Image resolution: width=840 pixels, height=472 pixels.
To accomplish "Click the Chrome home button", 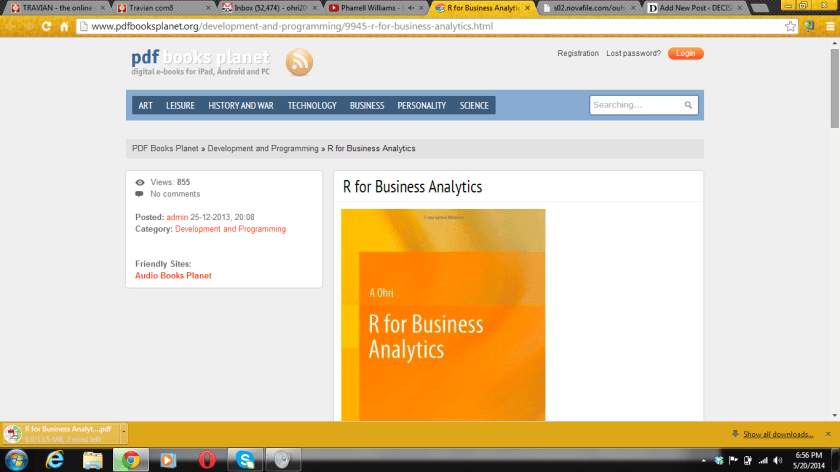I will [x=65, y=26].
